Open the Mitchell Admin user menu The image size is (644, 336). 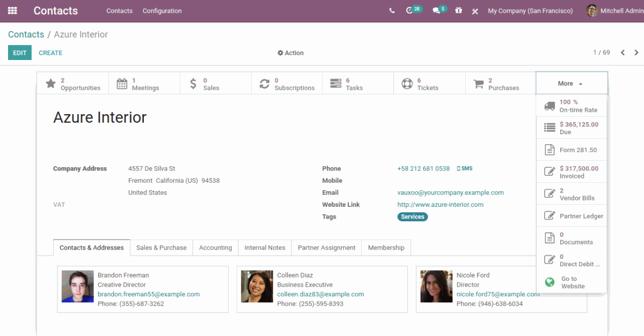[614, 11]
